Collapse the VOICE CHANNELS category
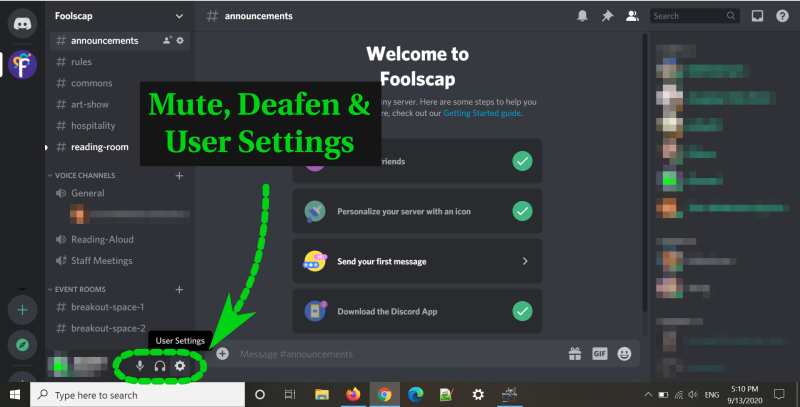 click(82, 175)
